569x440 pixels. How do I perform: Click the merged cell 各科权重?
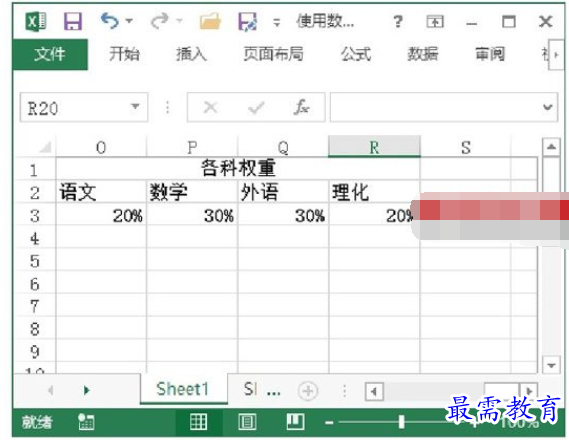click(x=238, y=169)
